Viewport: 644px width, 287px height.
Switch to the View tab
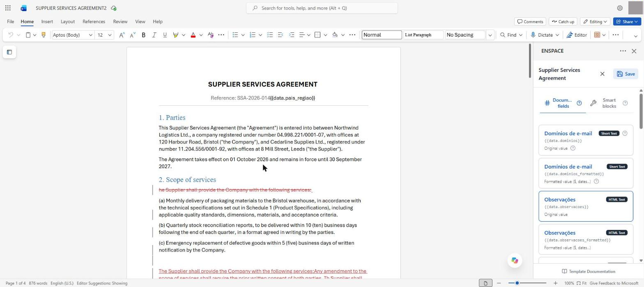click(140, 21)
